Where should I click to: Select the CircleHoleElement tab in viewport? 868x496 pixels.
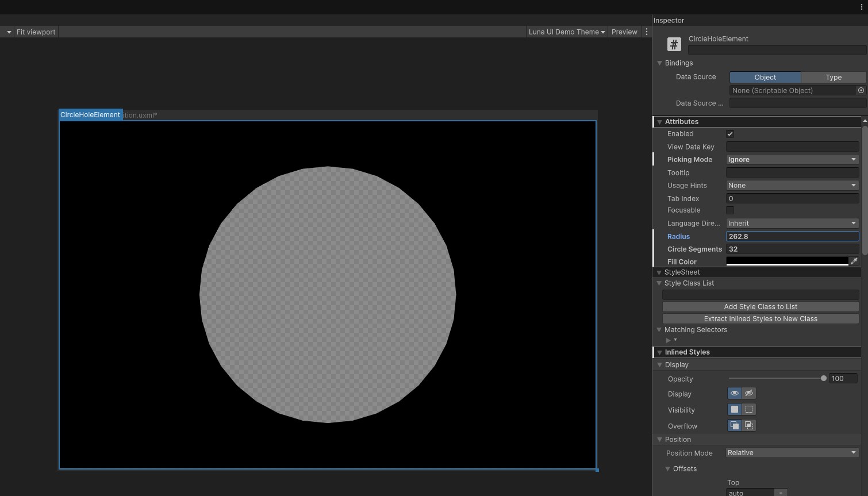click(x=90, y=114)
